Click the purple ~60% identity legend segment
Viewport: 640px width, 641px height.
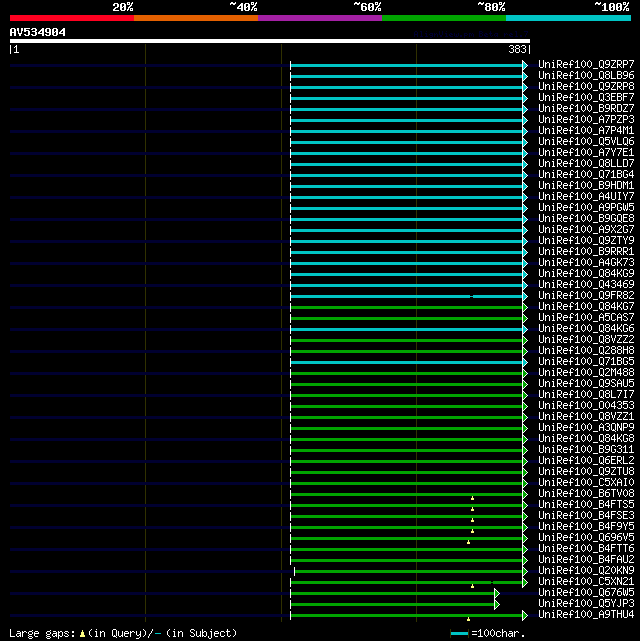click(x=320, y=18)
